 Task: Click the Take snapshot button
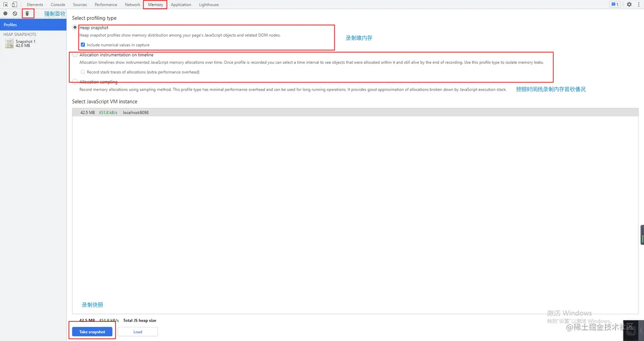point(92,332)
